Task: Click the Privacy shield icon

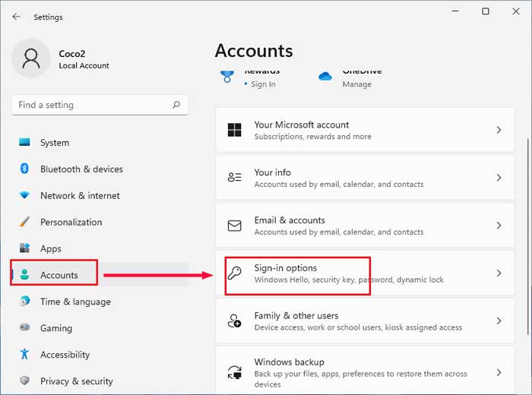Action: [24, 381]
